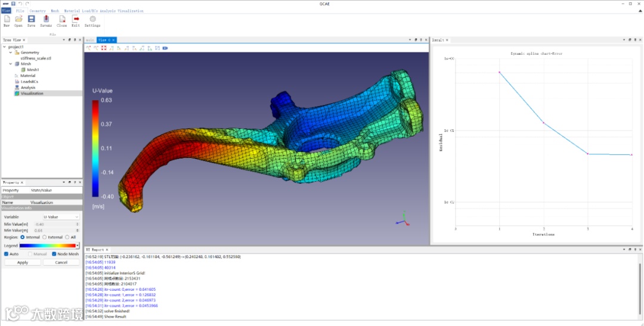
Task: Close the Report tab
Action: [x=107, y=250]
